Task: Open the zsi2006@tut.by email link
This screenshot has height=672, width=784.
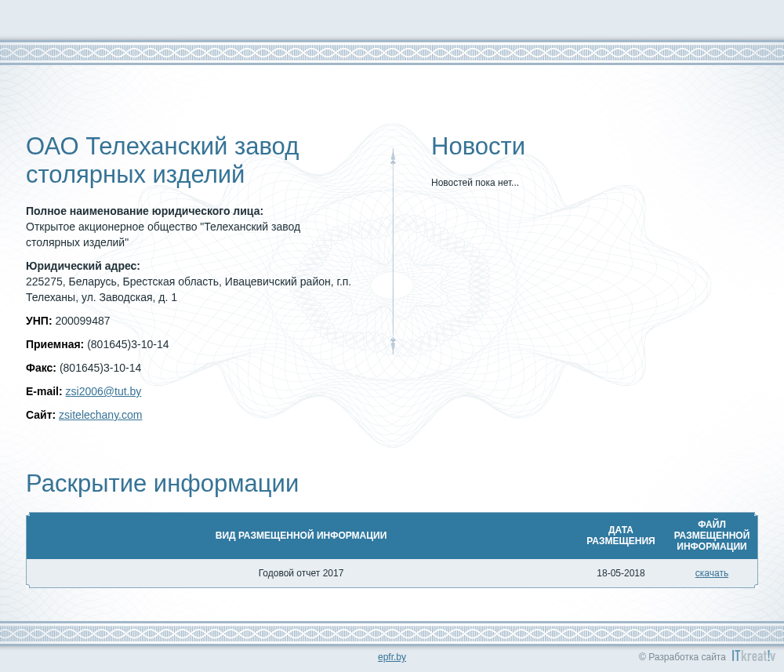Action: [x=103, y=391]
